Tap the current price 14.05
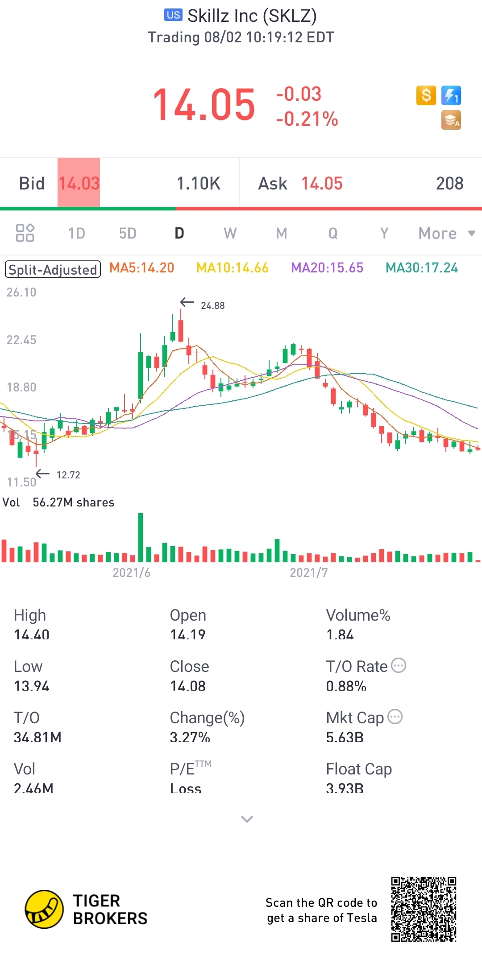 point(204,105)
